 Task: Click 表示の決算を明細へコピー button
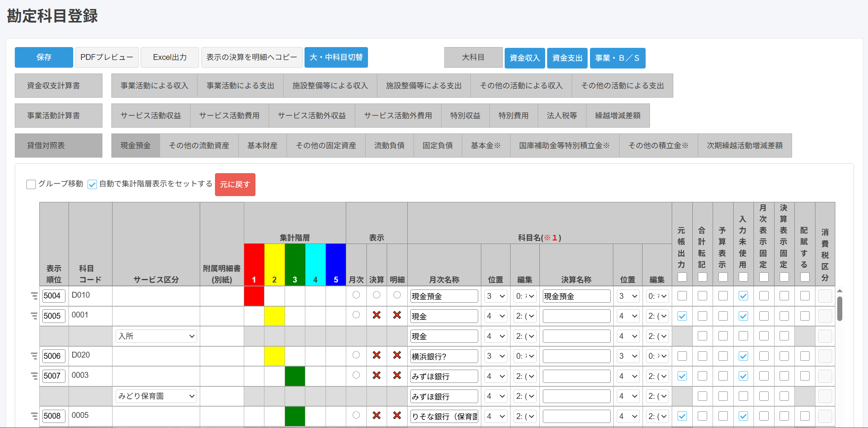[x=252, y=58]
